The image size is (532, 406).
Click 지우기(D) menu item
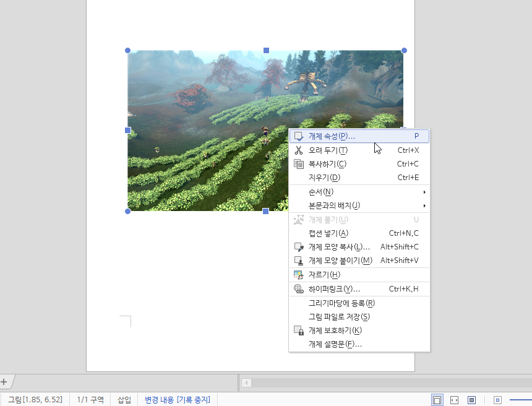[x=359, y=178]
